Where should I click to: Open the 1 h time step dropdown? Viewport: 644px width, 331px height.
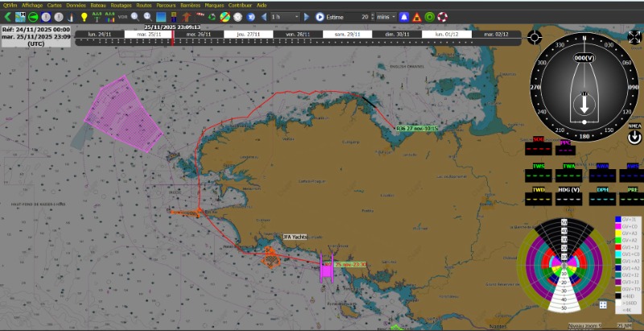[x=284, y=16]
